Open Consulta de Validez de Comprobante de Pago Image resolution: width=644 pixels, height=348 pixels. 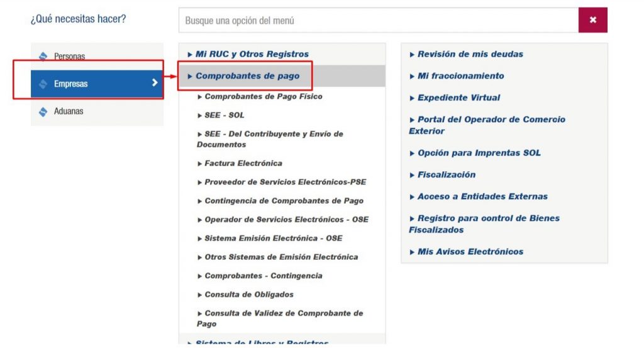tap(280, 318)
